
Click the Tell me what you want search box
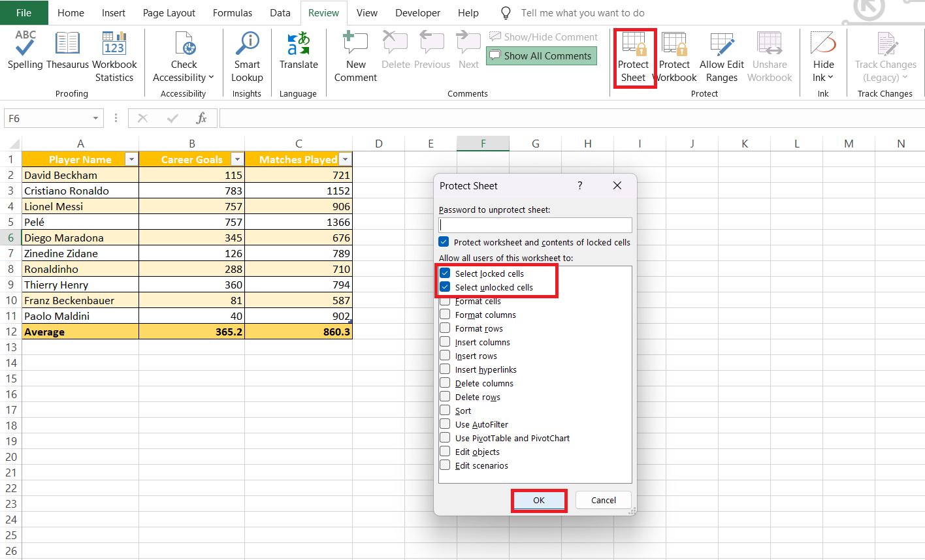coord(583,13)
